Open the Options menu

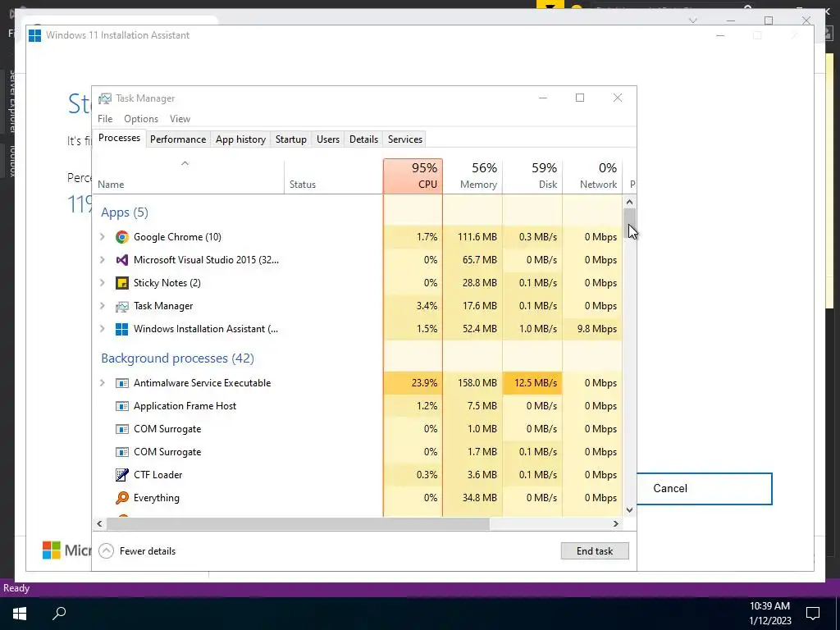click(x=141, y=119)
